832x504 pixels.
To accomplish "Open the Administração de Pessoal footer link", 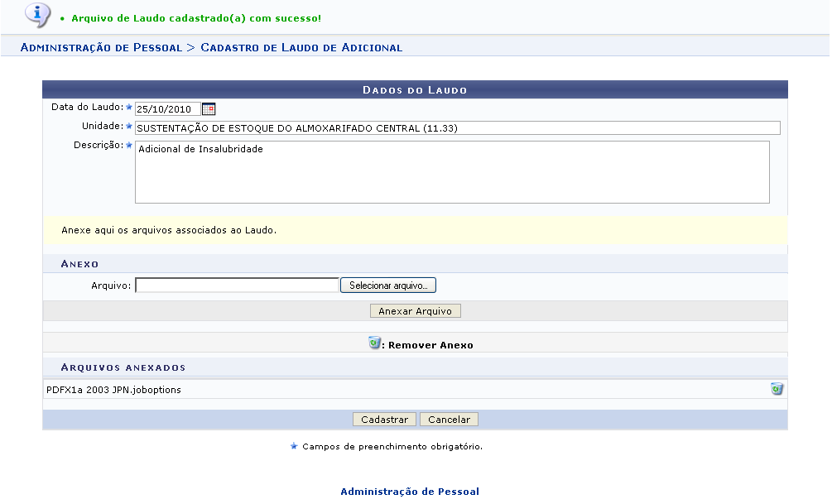I will (410, 492).
